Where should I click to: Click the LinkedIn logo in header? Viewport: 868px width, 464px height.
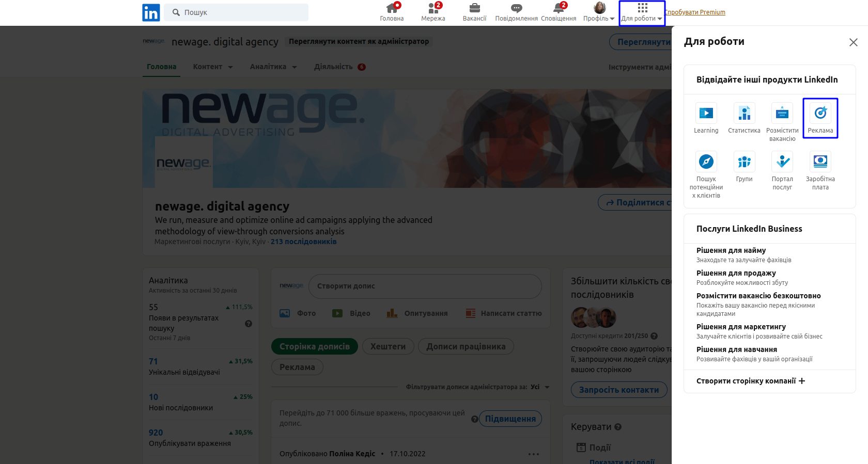tap(151, 12)
